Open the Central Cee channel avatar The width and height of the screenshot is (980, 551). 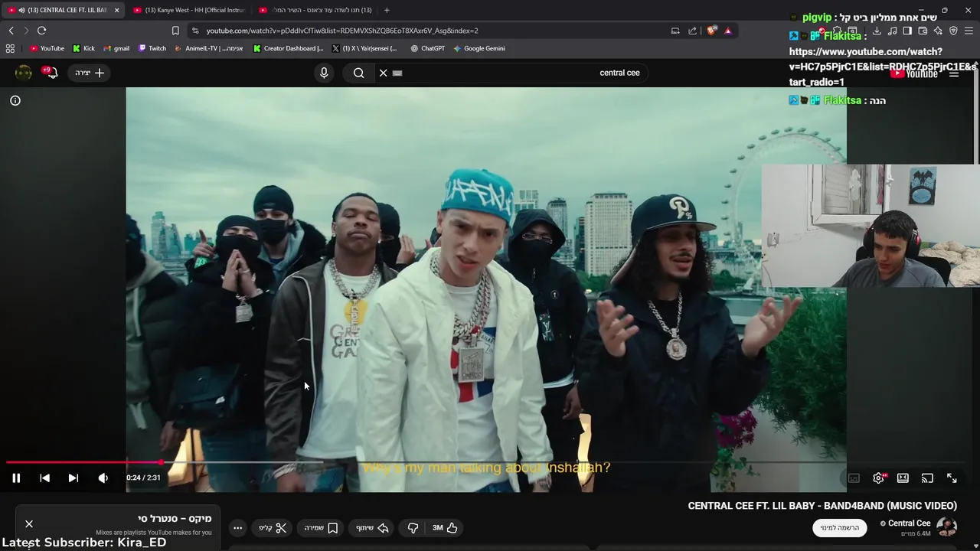coord(947,527)
